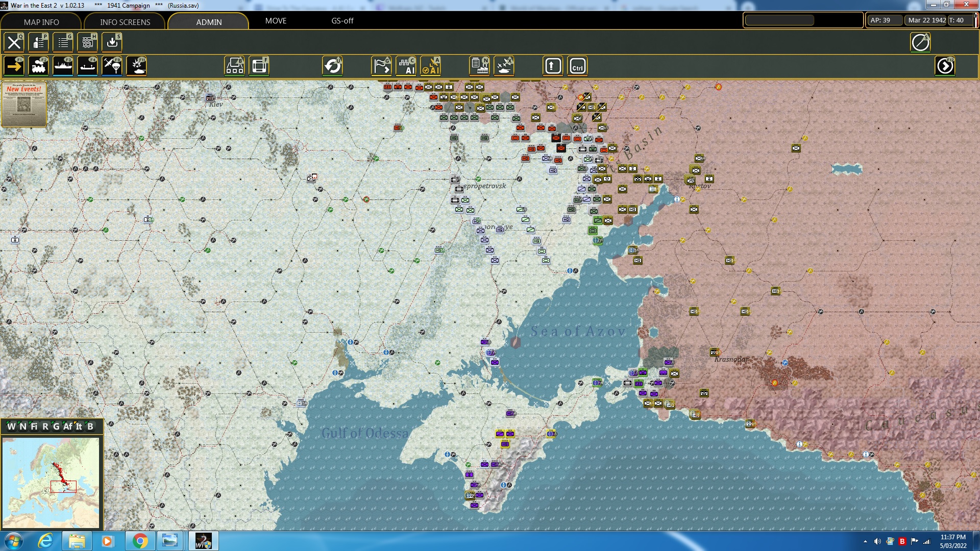Click the AI units icon (C)
Viewport: 980px width, 551px height.
coord(406,66)
